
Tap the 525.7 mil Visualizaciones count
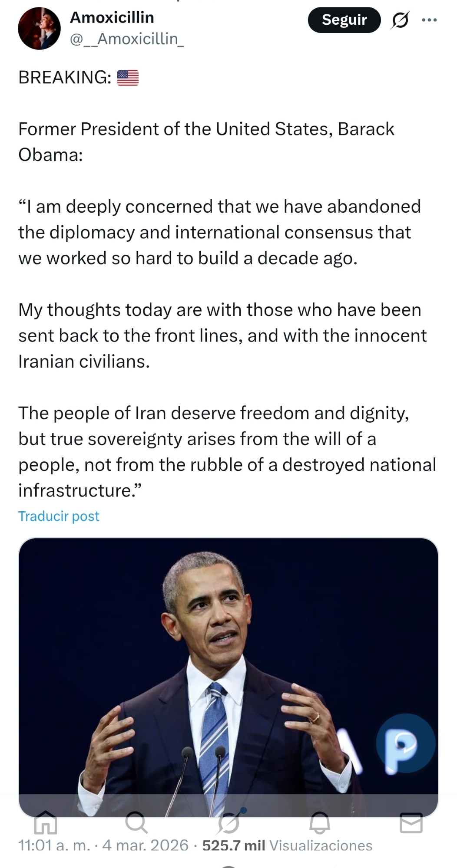[x=287, y=845]
